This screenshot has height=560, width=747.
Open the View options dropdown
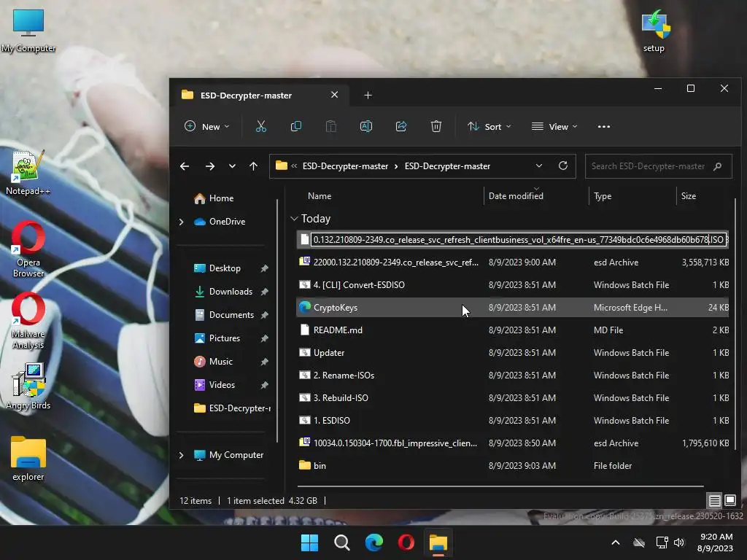554,127
